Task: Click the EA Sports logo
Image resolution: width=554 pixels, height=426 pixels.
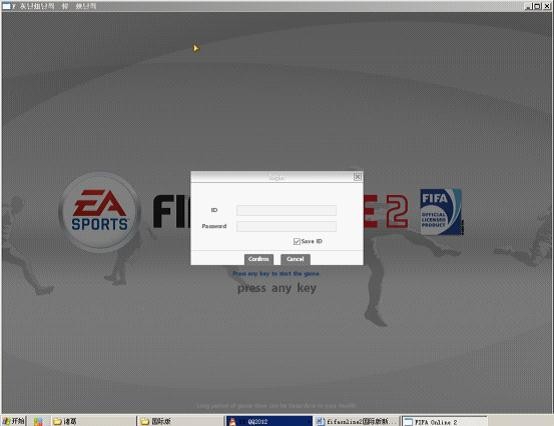Action: (100, 212)
